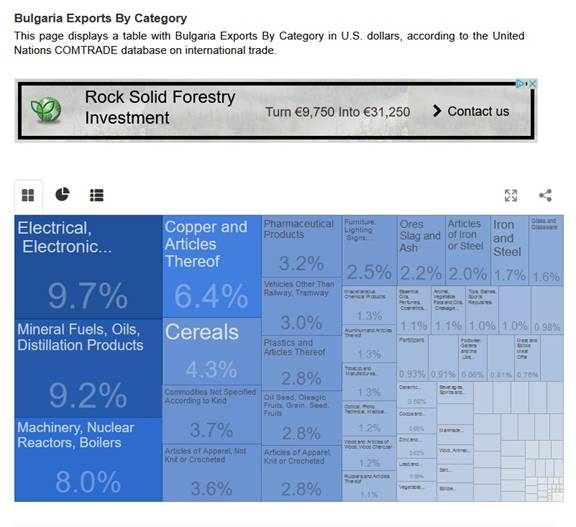The height and width of the screenshot is (527, 576).
Task: Select the Machinery, Nuclear Reactors 8.0% tile
Action: pos(88,460)
